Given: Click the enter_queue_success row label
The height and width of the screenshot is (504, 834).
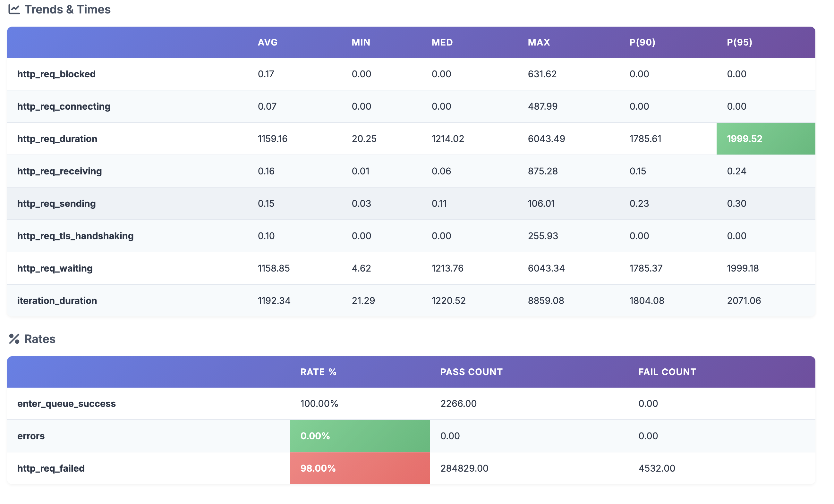Looking at the screenshot, I should click(66, 404).
